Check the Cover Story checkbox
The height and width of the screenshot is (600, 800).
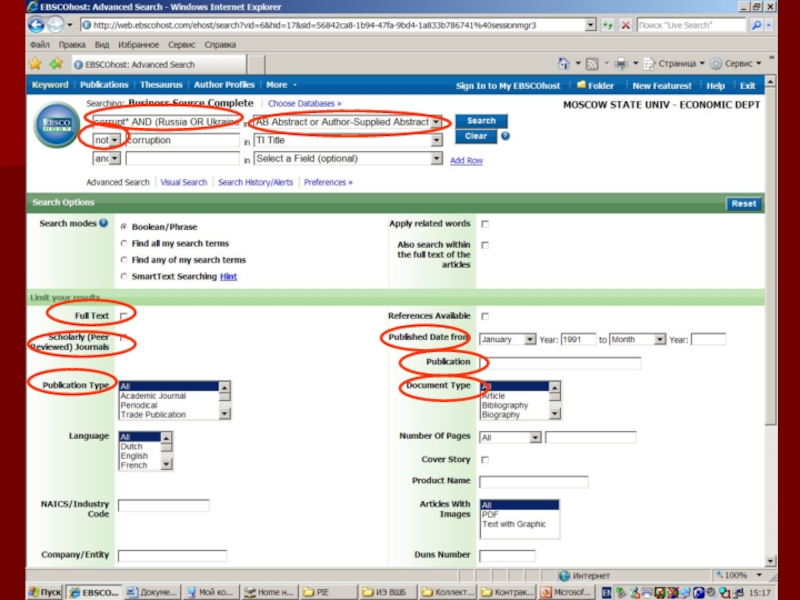pyautogui.click(x=485, y=460)
